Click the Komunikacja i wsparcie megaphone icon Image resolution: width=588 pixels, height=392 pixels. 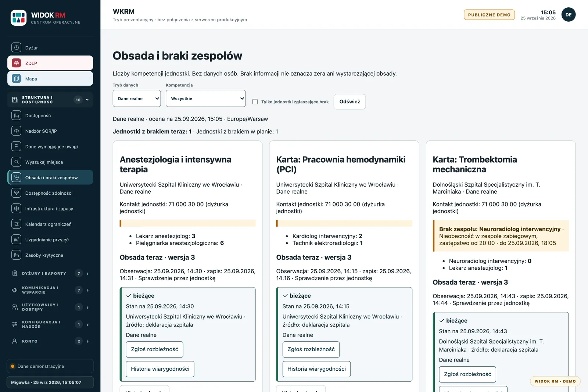tap(15, 290)
